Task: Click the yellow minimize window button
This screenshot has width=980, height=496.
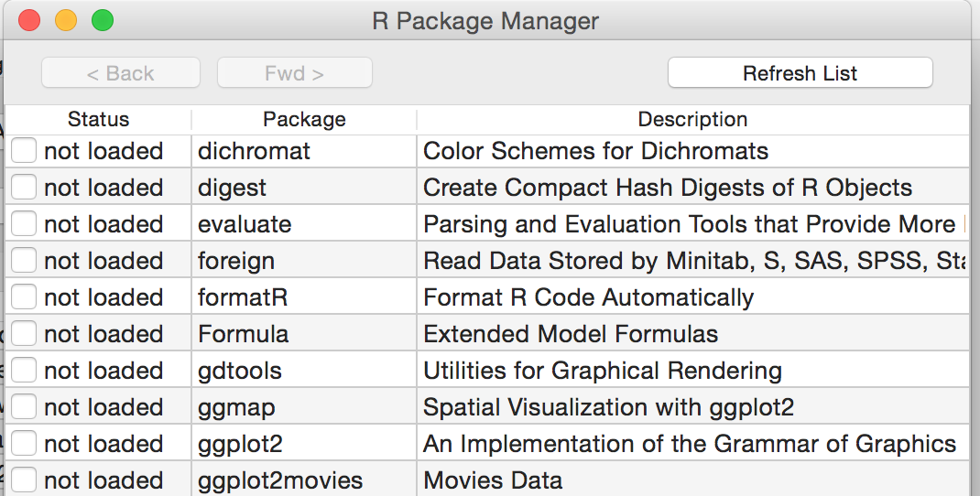Action: pyautogui.click(x=66, y=20)
